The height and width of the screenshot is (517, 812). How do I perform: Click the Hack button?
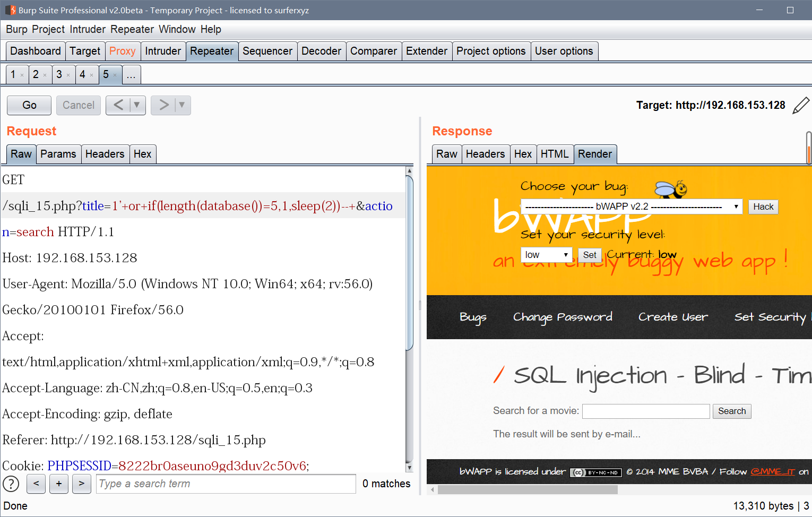pos(763,206)
